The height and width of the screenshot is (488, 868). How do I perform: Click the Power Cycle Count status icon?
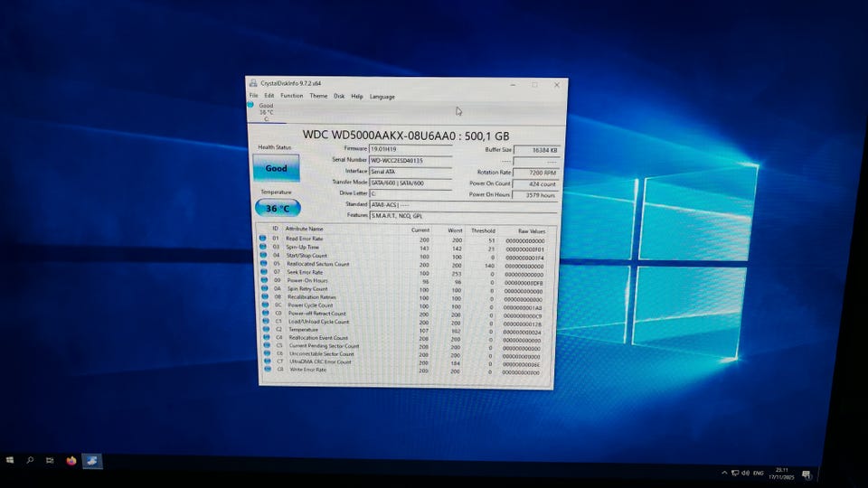[x=265, y=305]
